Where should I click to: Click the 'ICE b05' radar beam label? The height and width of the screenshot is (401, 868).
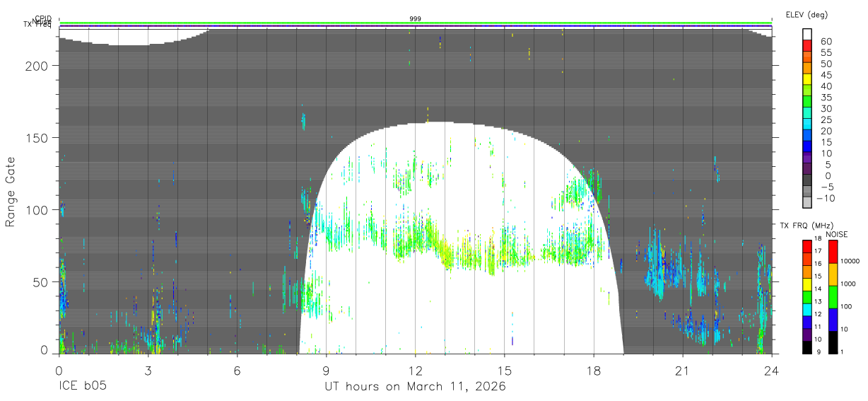click(x=82, y=387)
